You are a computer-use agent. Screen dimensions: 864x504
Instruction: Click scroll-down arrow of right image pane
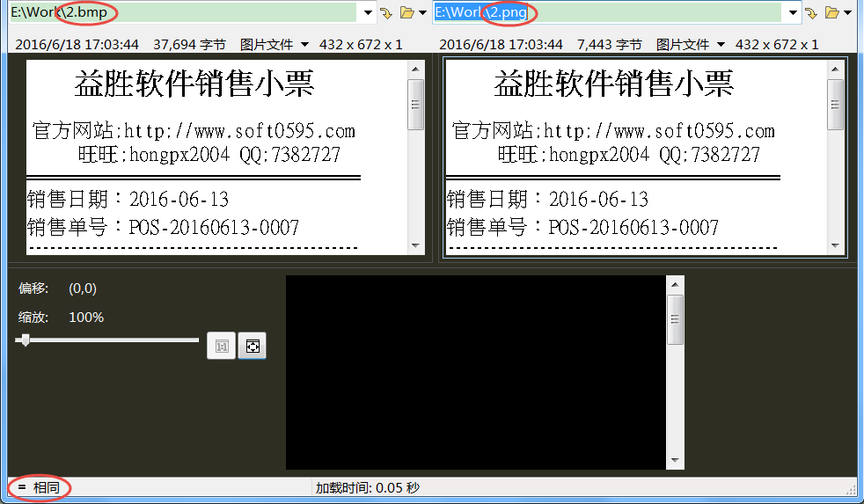[x=835, y=245]
